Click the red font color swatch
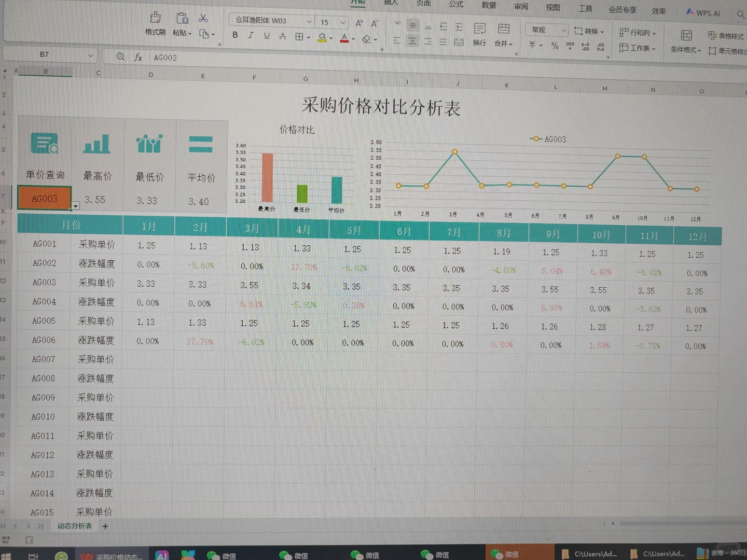Viewport: 747px width, 560px height. (343, 40)
